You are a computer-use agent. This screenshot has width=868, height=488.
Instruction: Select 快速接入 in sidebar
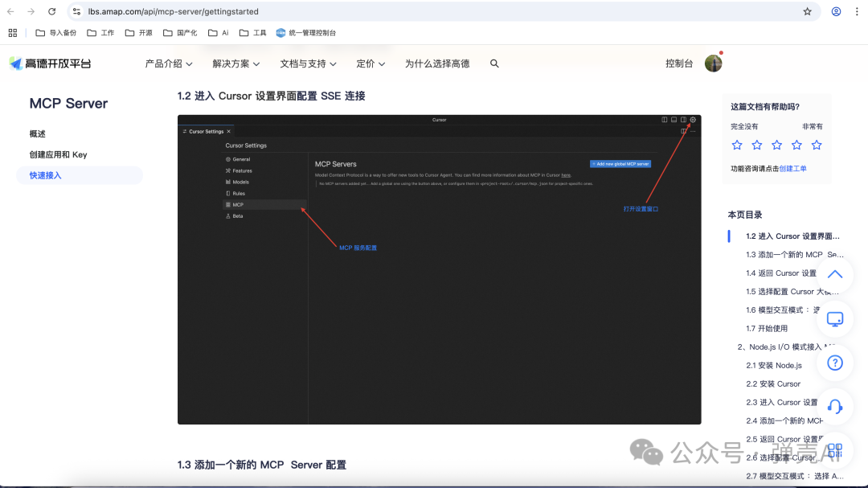tap(79, 175)
